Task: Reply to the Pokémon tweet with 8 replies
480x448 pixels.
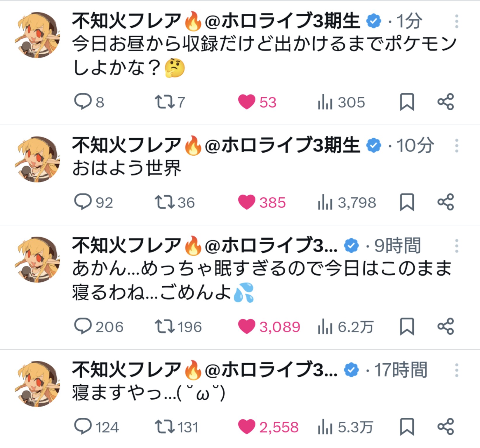Action: (83, 102)
